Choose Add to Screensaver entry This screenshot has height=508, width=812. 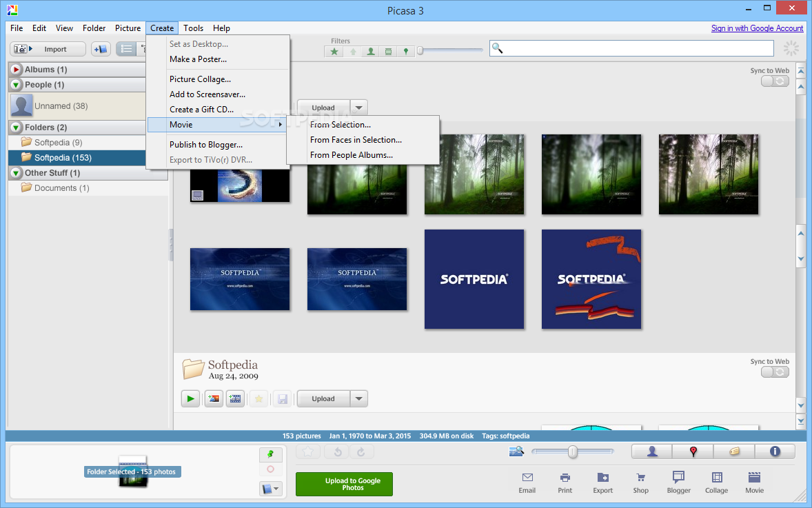pos(218,94)
